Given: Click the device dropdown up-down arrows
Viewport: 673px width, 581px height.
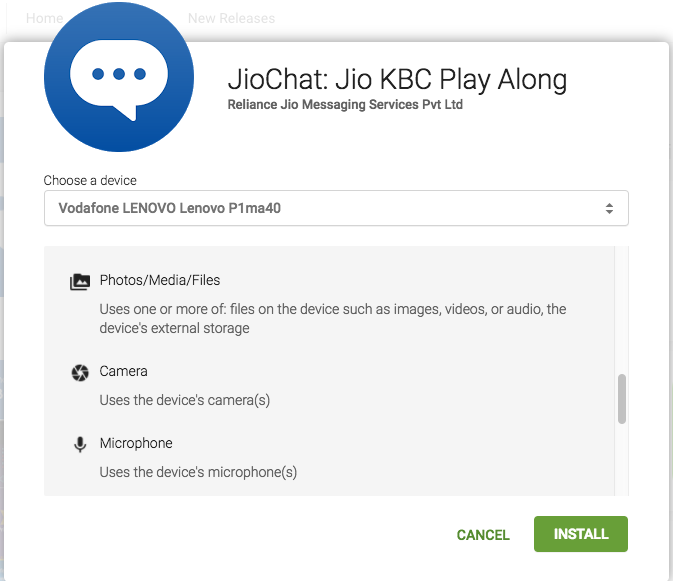Looking at the screenshot, I should (609, 209).
